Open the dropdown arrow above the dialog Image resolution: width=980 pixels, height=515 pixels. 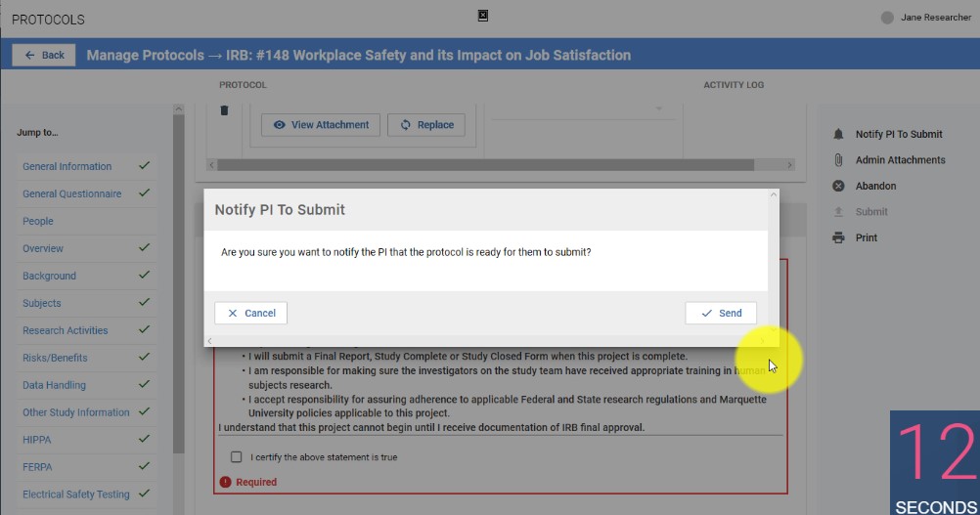pyautogui.click(x=658, y=107)
